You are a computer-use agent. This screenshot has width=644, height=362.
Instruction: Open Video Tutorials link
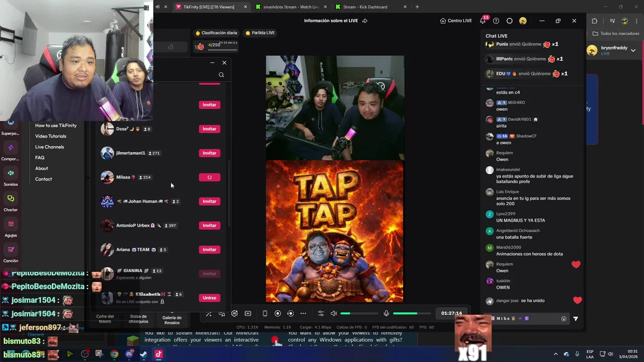point(50,136)
